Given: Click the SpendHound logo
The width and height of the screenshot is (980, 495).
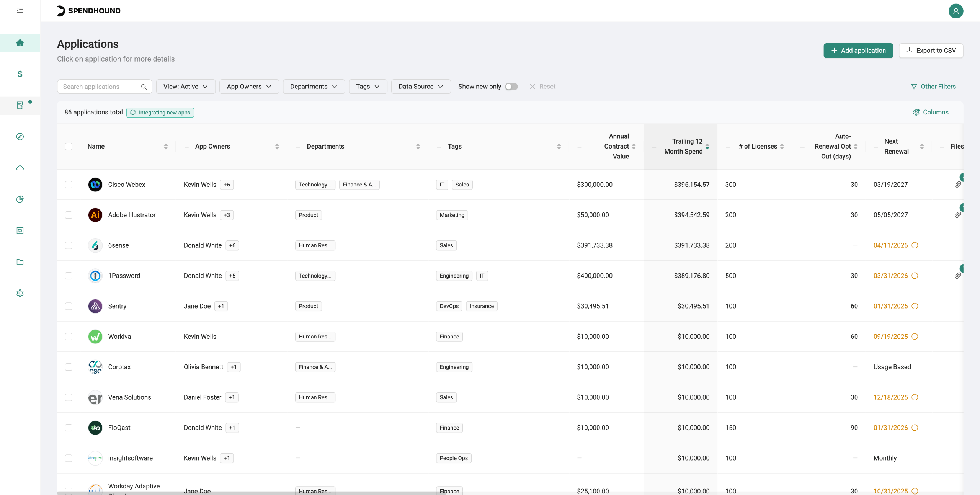Looking at the screenshot, I should [88, 11].
